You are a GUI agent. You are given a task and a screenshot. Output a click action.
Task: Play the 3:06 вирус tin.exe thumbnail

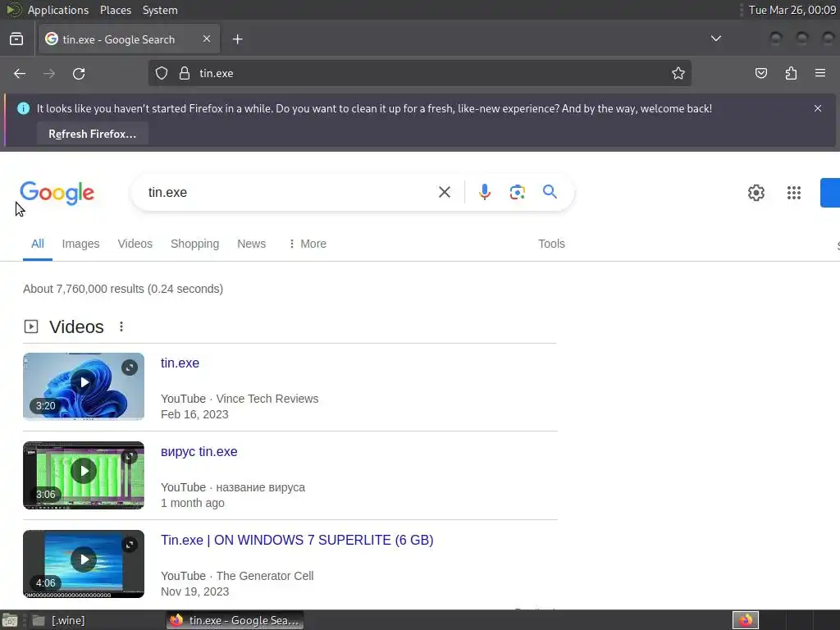[x=84, y=475]
